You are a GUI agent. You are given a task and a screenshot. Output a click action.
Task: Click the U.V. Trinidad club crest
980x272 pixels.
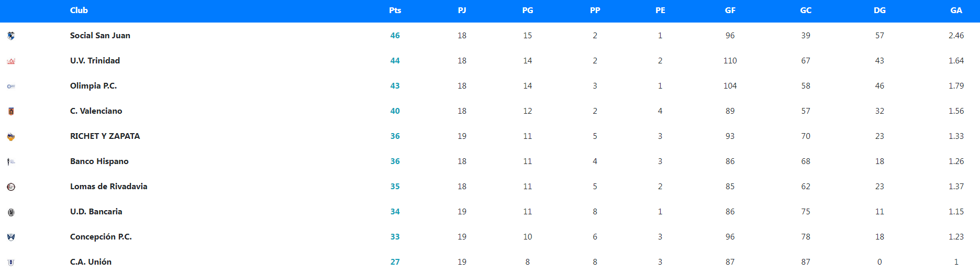click(11, 61)
